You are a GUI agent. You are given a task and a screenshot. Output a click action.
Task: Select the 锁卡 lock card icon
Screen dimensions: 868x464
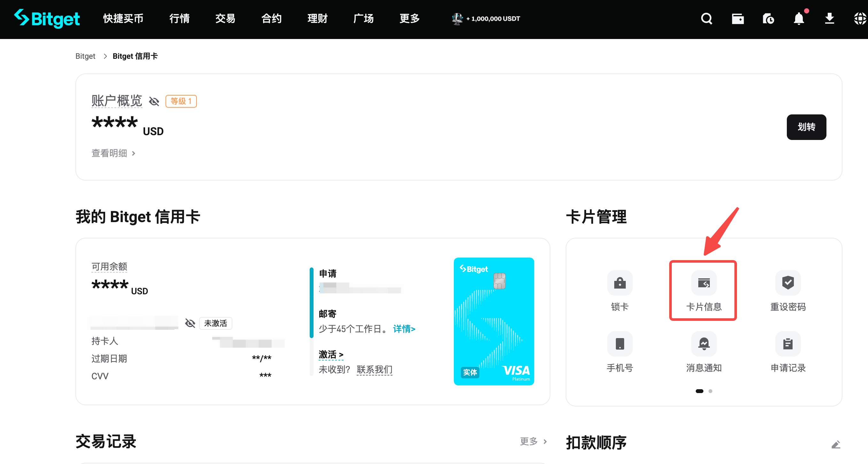[619, 283]
